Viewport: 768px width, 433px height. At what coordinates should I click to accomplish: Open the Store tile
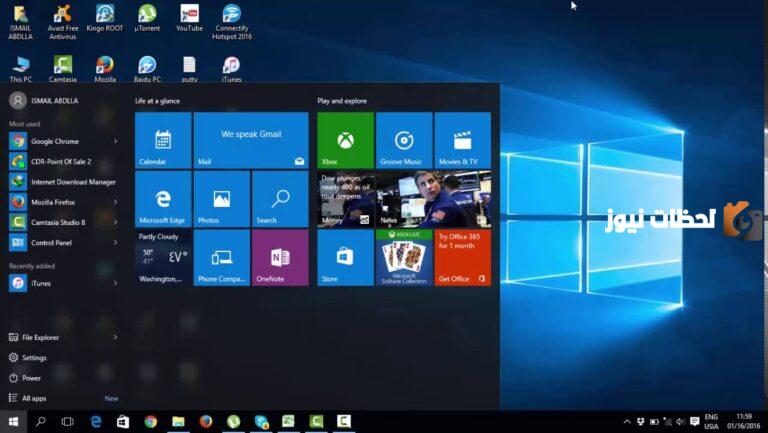345,258
